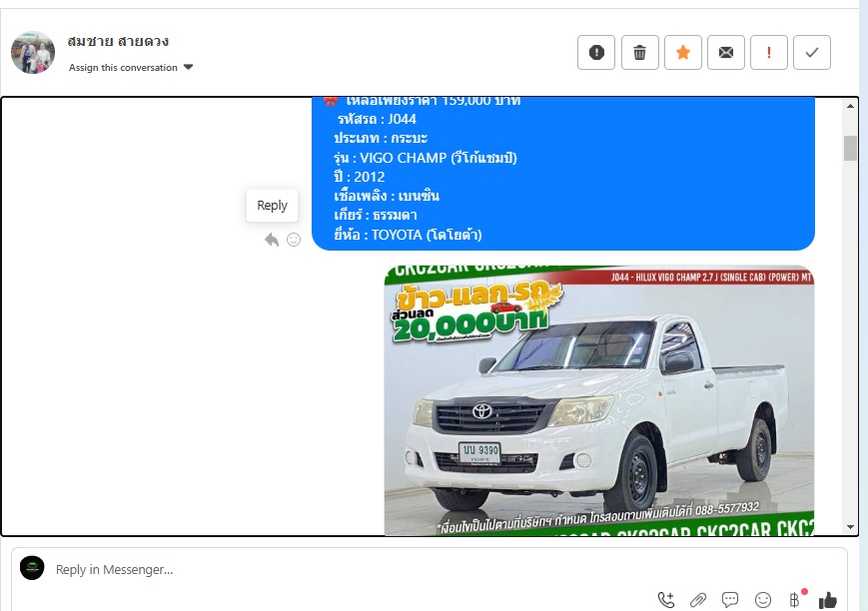
Task: Click the text 'รหัสรถ : J044'
Action: tap(377, 119)
